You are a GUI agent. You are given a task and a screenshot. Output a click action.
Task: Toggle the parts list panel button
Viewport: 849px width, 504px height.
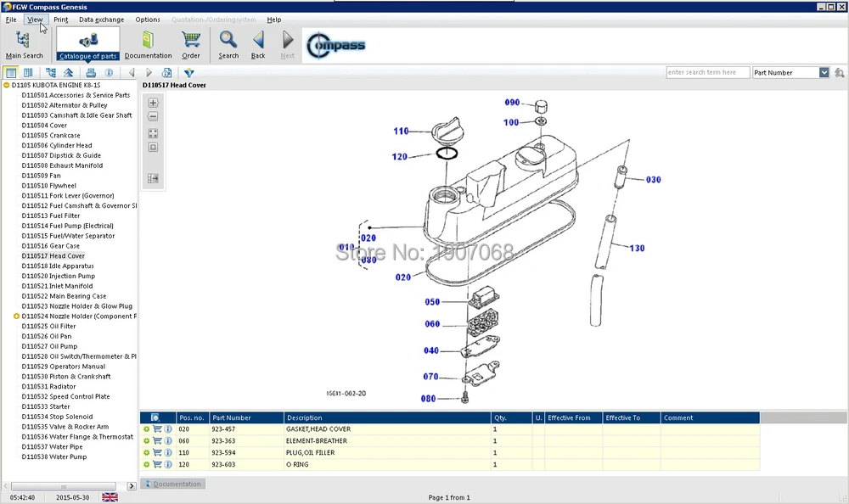tap(153, 178)
